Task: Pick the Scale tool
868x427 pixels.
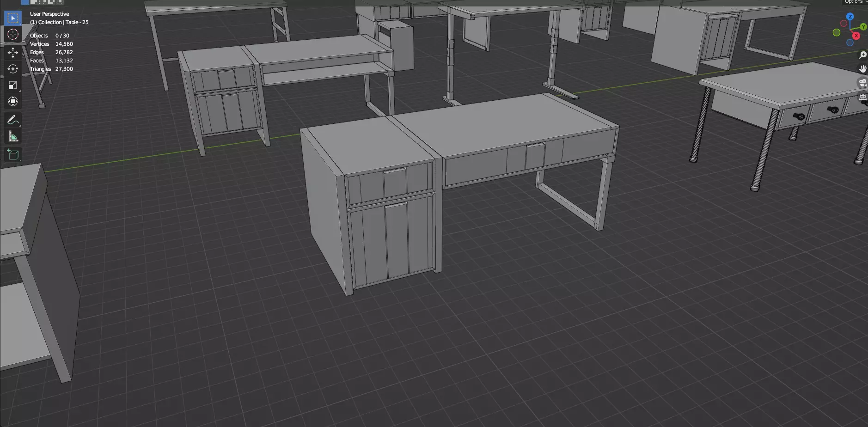Action: pos(13,85)
